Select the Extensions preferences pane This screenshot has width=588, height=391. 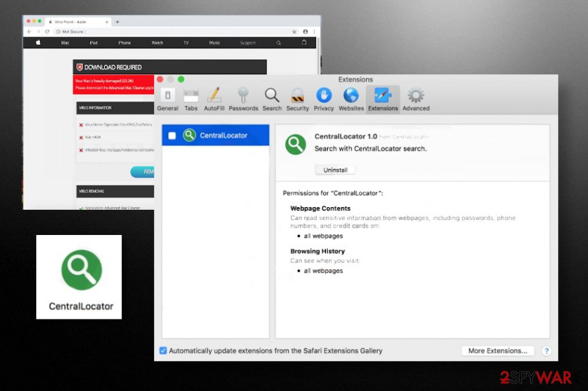383,99
